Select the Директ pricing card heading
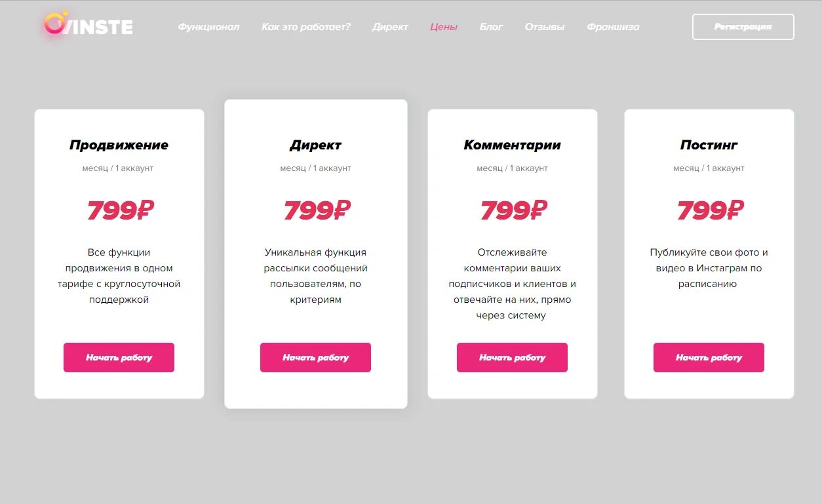 tap(315, 145)
